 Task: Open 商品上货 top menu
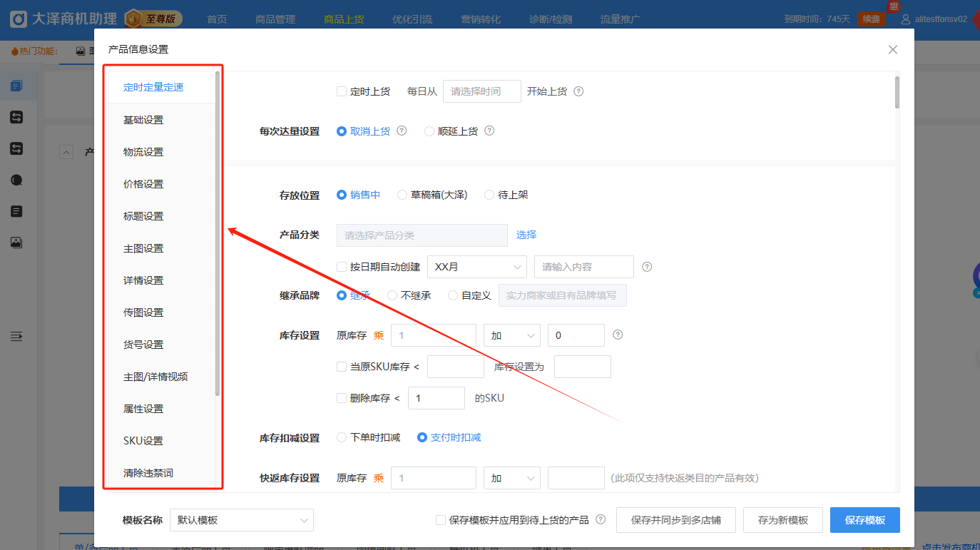point(344,20)
